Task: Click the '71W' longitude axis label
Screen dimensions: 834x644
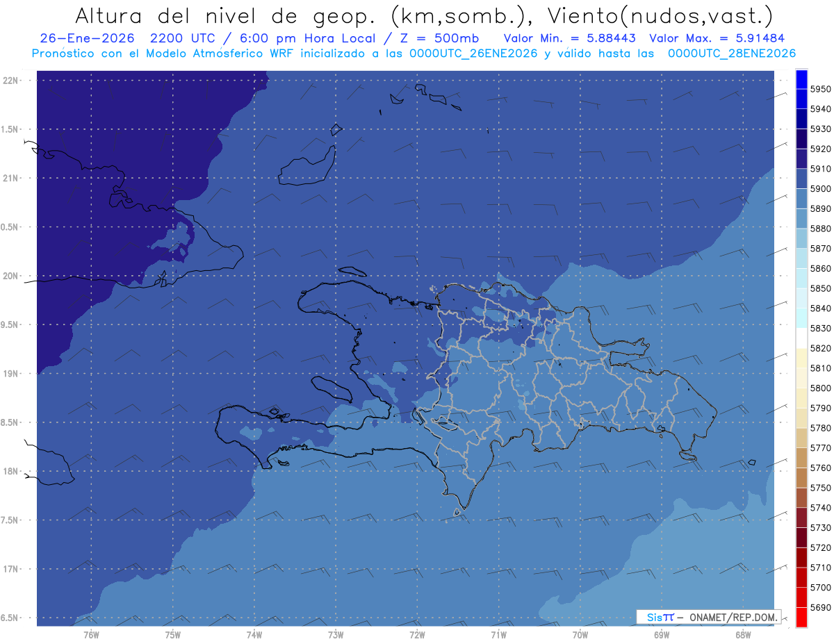Action: tap(498, 634)
